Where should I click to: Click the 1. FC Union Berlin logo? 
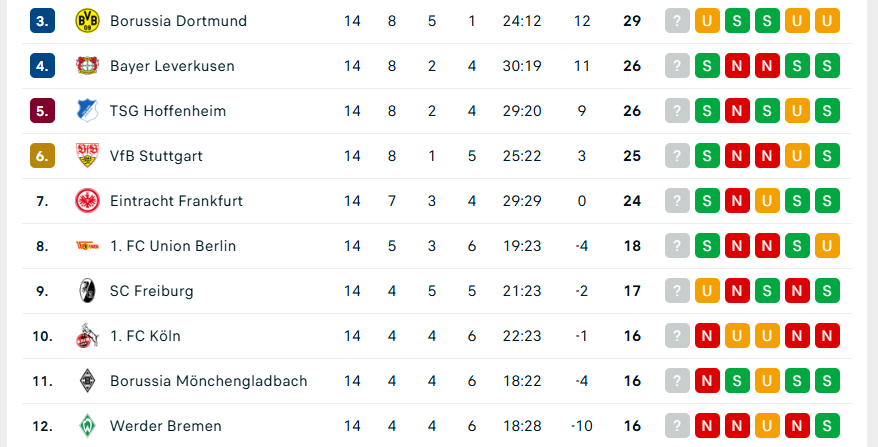[88, 246]
